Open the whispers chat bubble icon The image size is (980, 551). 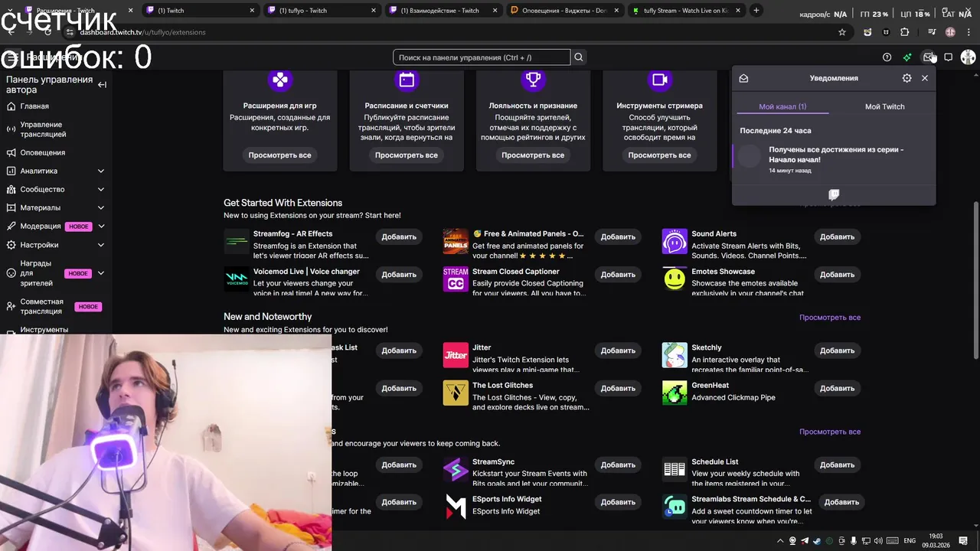948,57
